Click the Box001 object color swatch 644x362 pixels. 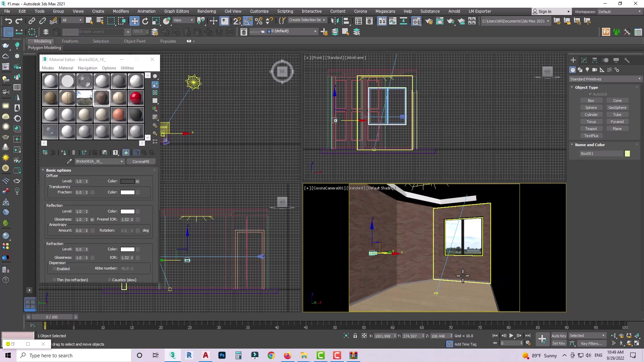[627, 154]
